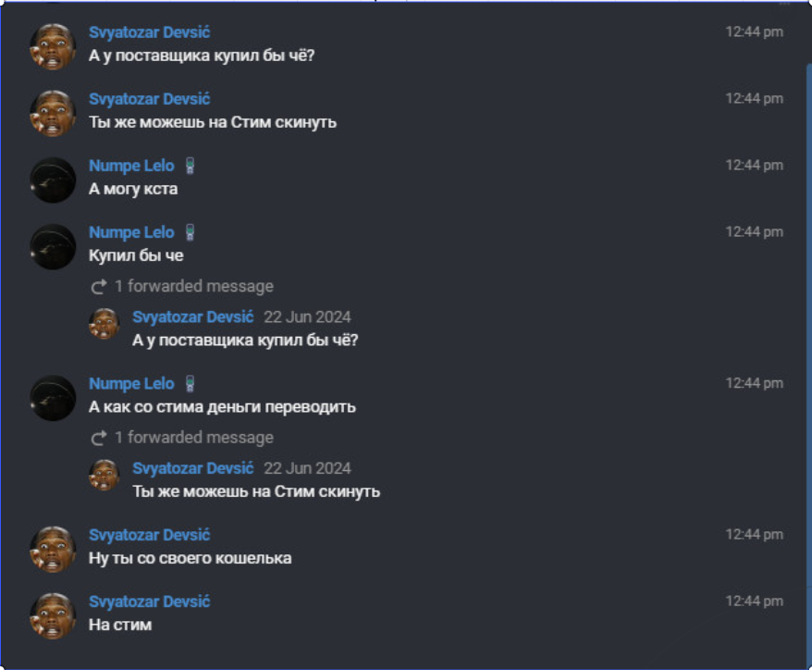Viewport: 812px width, 670px height.
Task: Click forward arrow icon under "Купил бы че"
Action: 99,287
